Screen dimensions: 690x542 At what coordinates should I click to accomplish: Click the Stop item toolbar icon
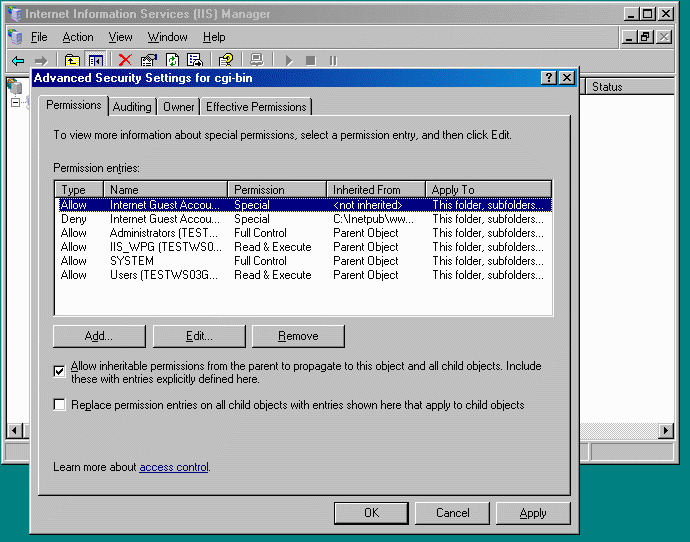click(311, 60)
